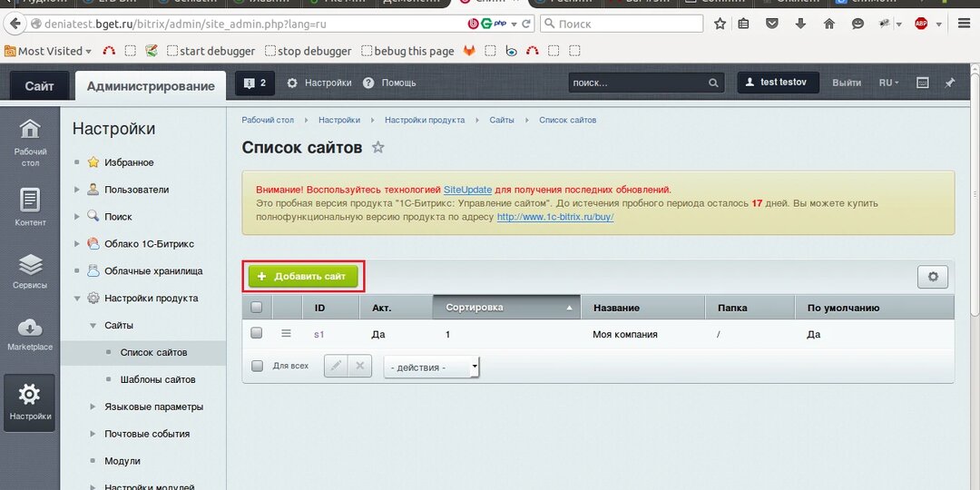Click the Помощь help icon in header

(x=368, y=83)
